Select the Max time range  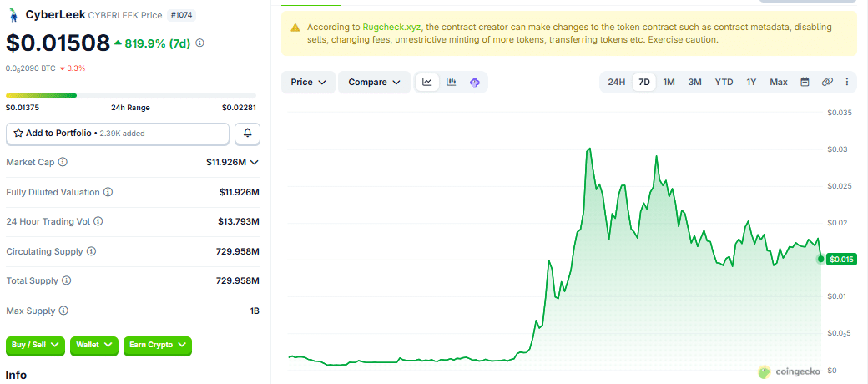coord(779,82)
